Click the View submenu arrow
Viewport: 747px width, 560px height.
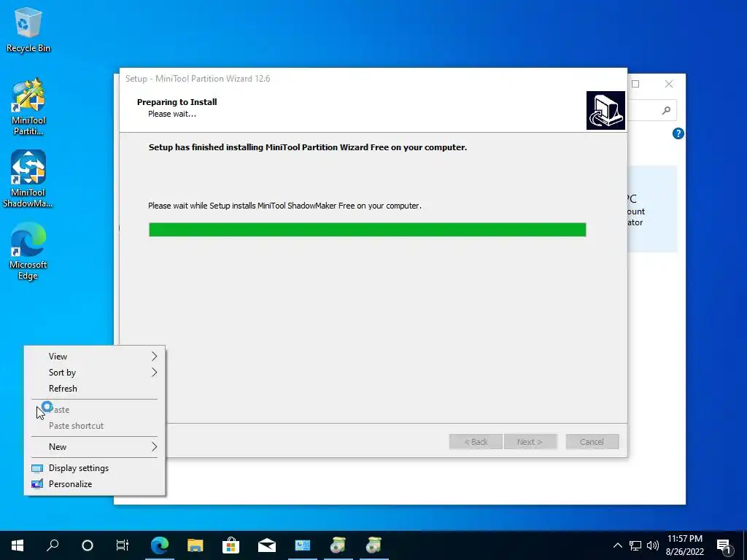[x=155, y=356]
